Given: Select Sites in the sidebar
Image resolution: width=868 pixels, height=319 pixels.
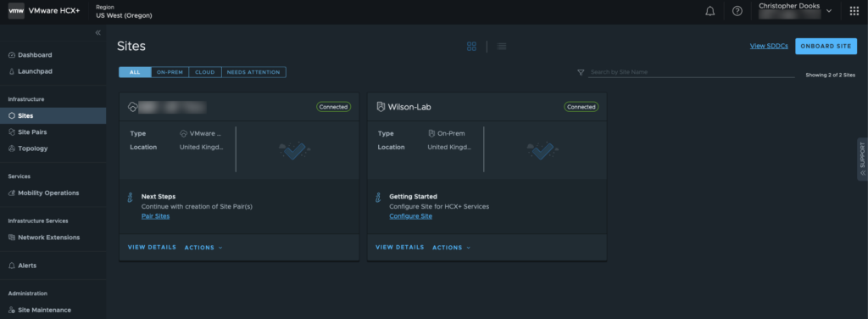Looking at the screenshot, I should click(x=53, y=115).
